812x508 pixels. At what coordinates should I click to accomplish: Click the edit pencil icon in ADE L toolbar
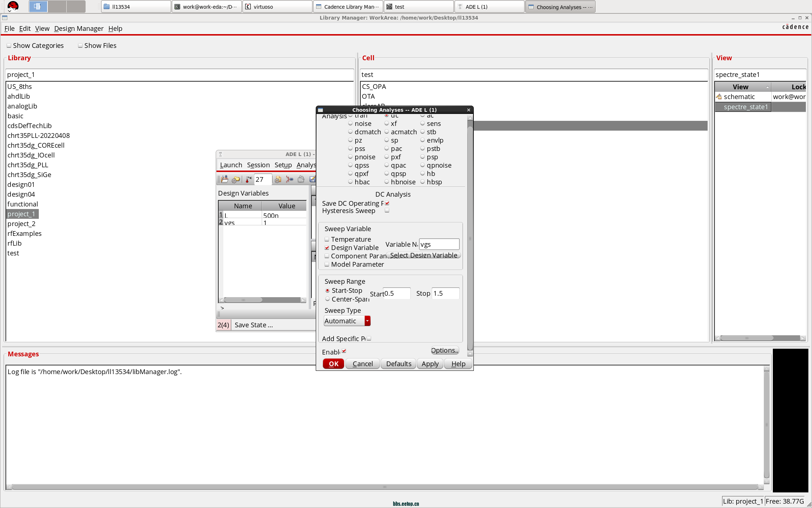(x=312, y=179)
